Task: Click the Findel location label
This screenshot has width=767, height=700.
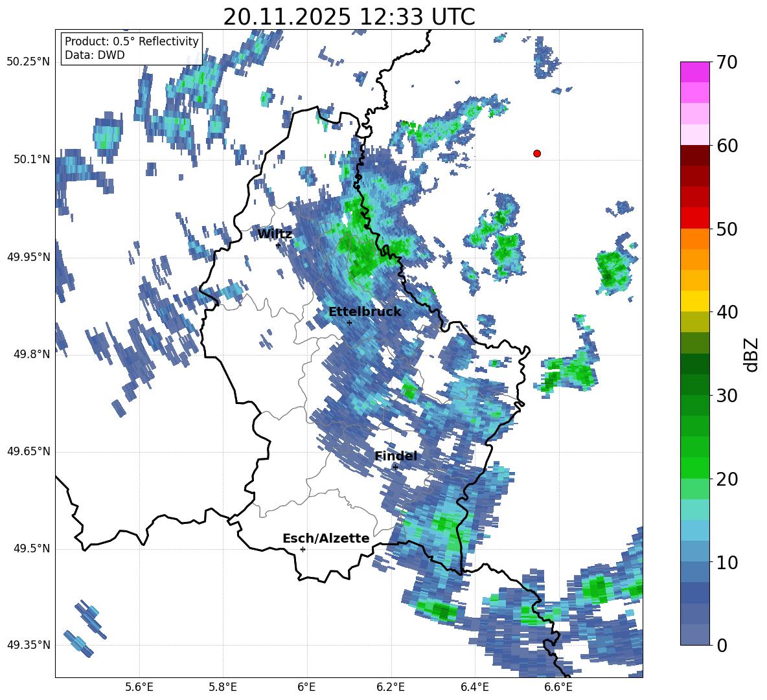Action: tap(396, 456)
